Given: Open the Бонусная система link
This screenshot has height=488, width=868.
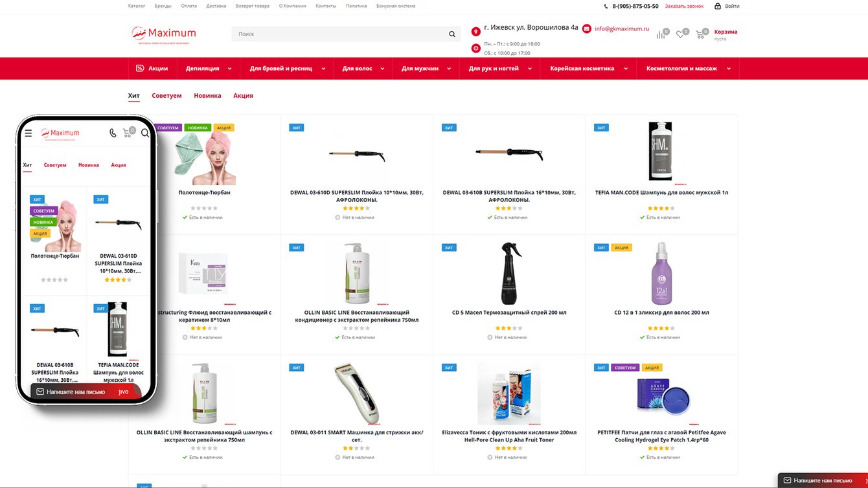Looking at the screenshot, I should point(396,6).
